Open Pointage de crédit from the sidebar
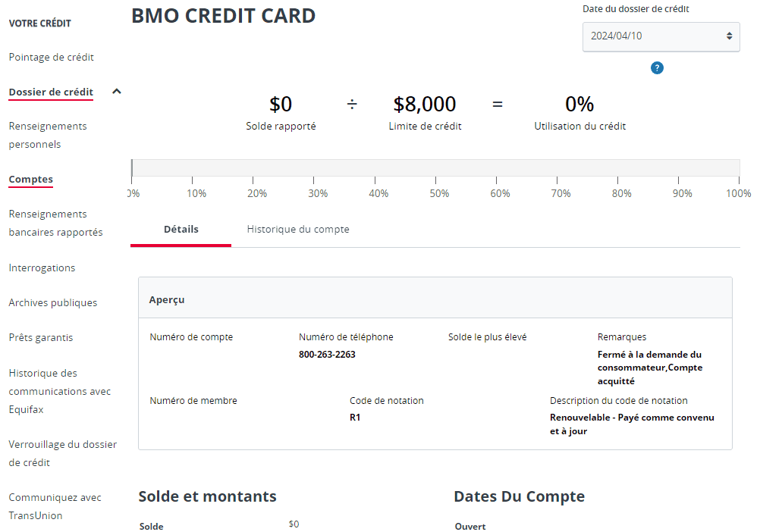The width and height of the screenshot is (760, 532). (50, 57)
